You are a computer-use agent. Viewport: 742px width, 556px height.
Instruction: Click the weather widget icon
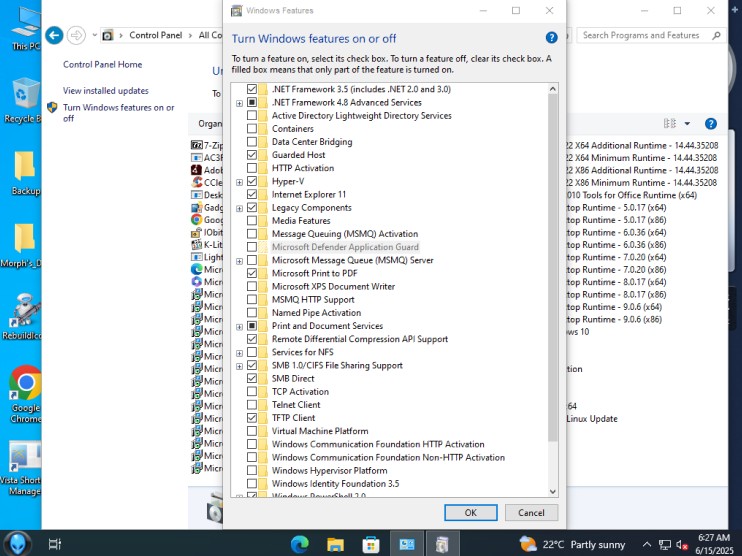528,544
